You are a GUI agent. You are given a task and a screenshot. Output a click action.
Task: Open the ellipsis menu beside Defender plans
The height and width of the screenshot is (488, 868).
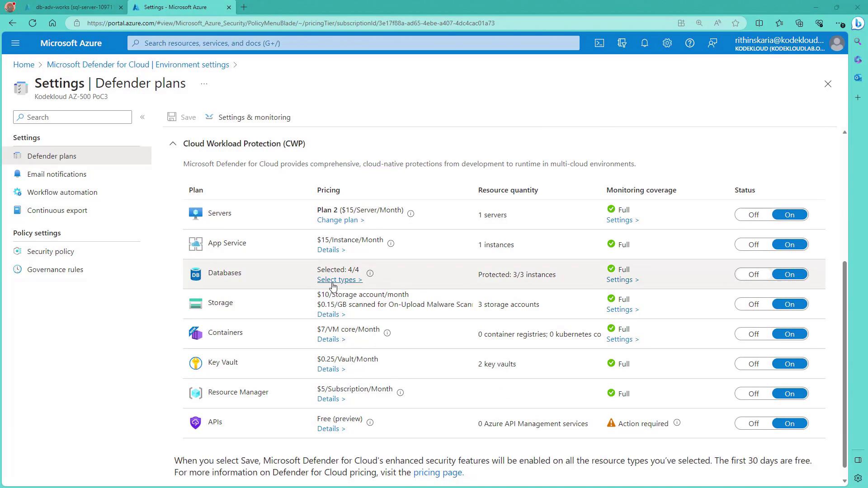point(204,84)
